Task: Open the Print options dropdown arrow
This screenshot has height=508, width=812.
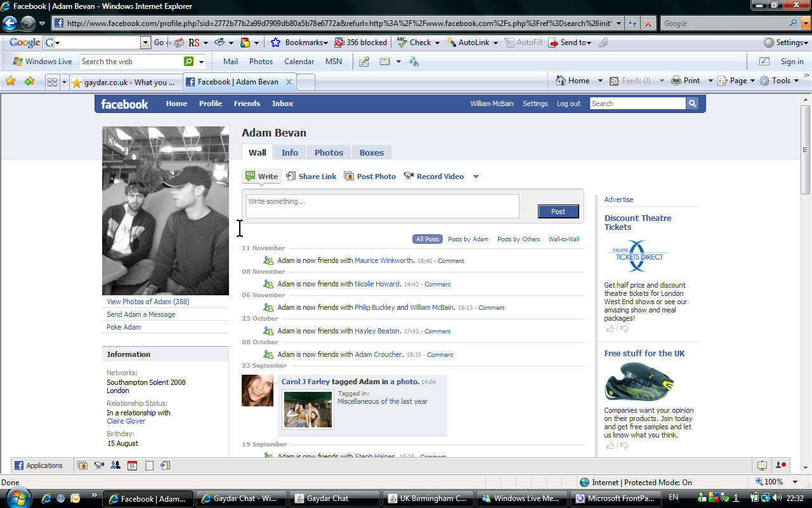Action: pyautogui.click(x=710, y=81)
